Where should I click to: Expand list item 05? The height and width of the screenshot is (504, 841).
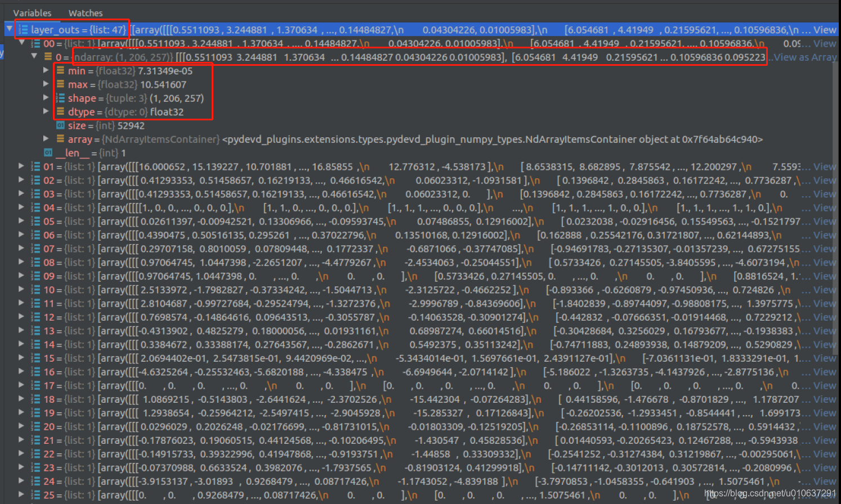(x=21, y=221)
